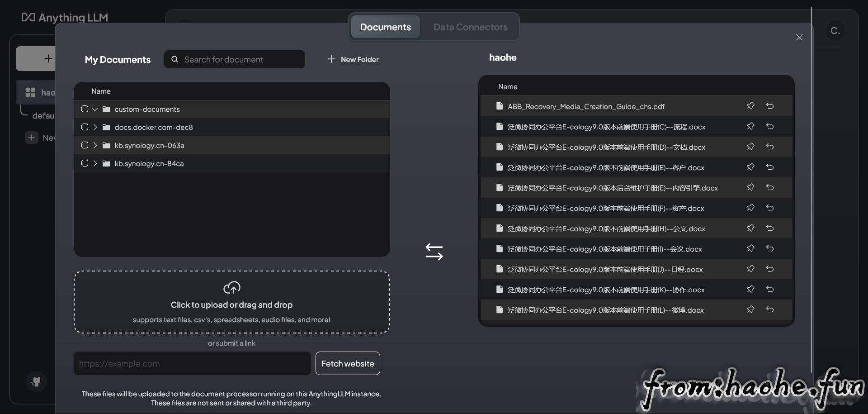Remove the 内容引擎.docx document

770,187
